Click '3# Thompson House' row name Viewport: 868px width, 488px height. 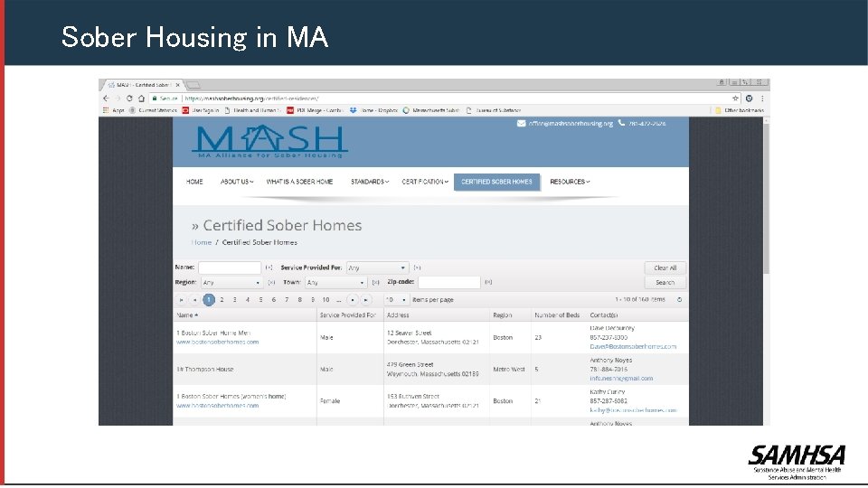pos(205,369)
